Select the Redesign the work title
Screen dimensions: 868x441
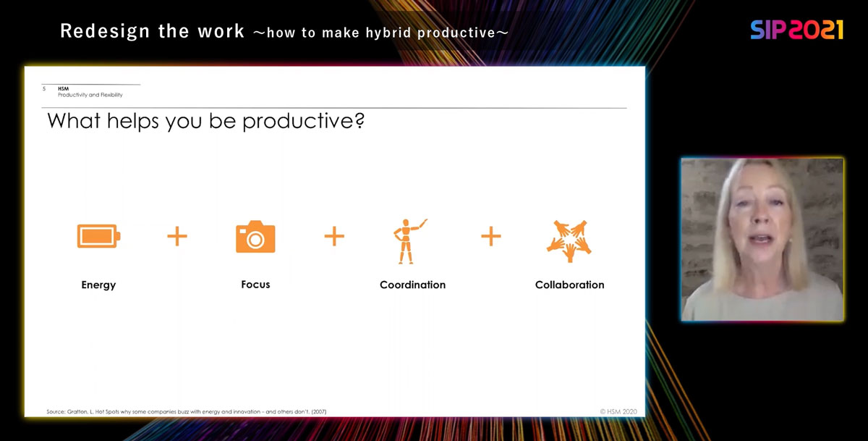pos(152,31)
